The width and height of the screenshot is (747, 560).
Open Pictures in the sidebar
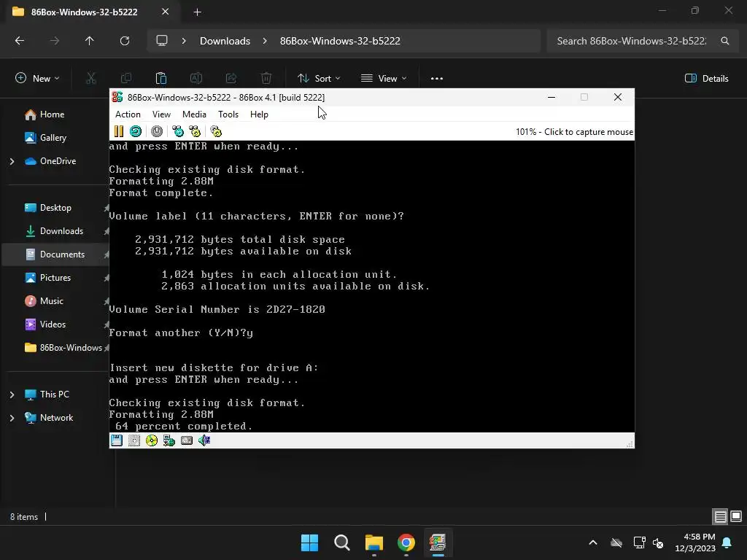[x=55, y=278]
